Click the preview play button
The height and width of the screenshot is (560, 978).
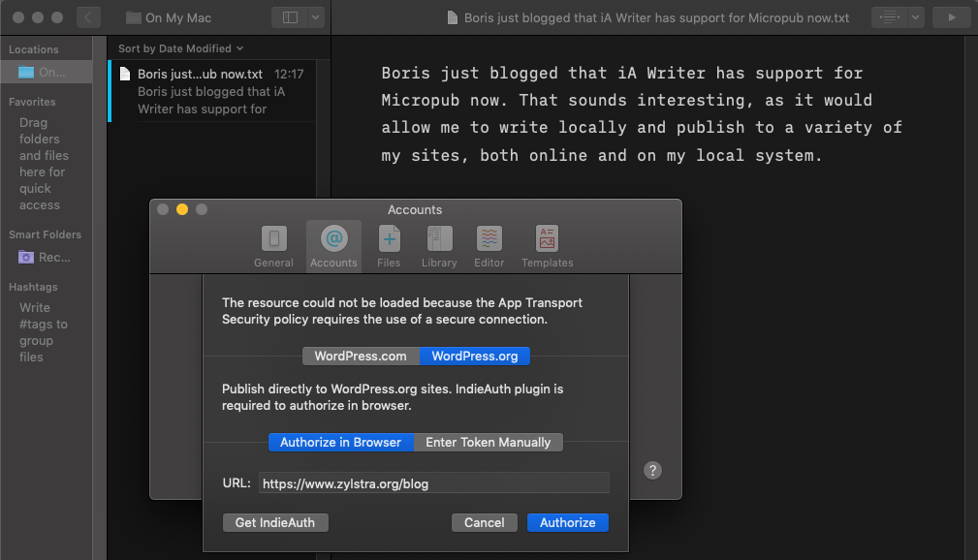pos(951,17)
